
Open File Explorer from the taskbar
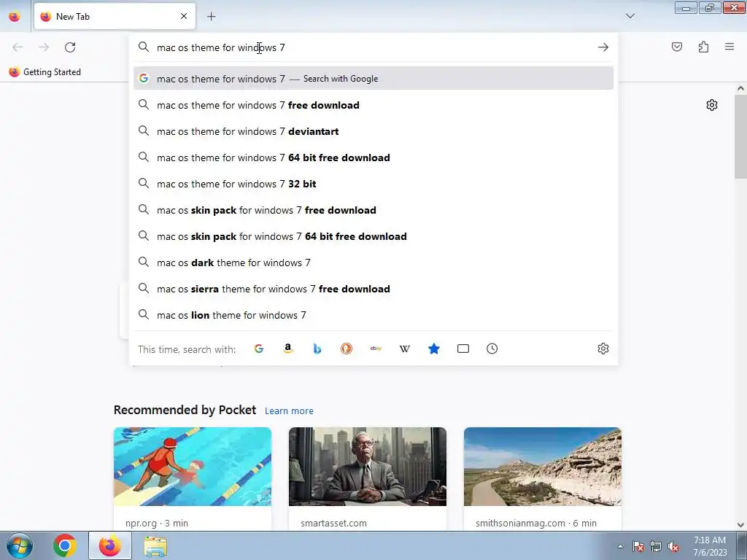pos(155,546)
